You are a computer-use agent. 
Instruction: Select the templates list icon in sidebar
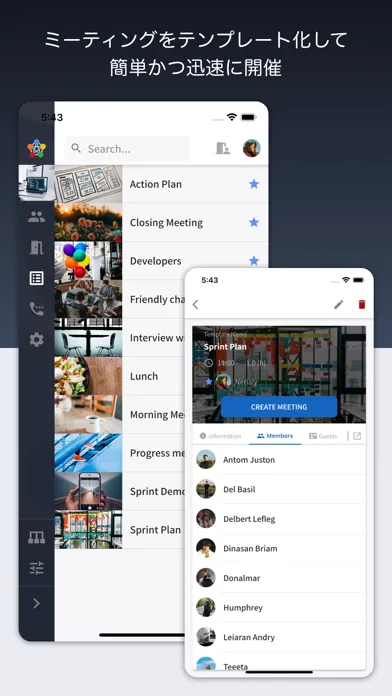tap(36, 278)
